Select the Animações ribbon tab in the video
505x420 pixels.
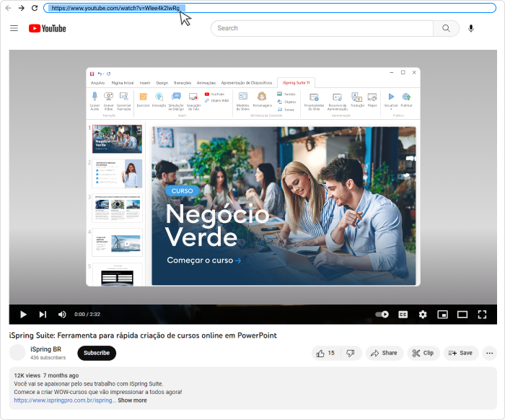206,83
